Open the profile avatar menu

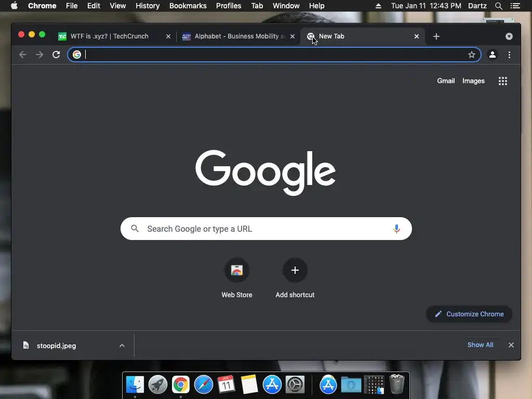(x=493, y=55)
